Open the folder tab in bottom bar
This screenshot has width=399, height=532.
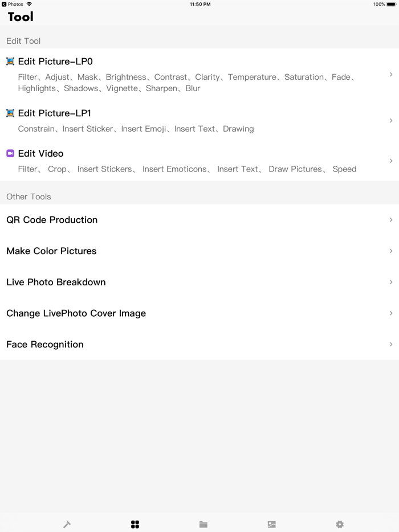click(203, 524)
